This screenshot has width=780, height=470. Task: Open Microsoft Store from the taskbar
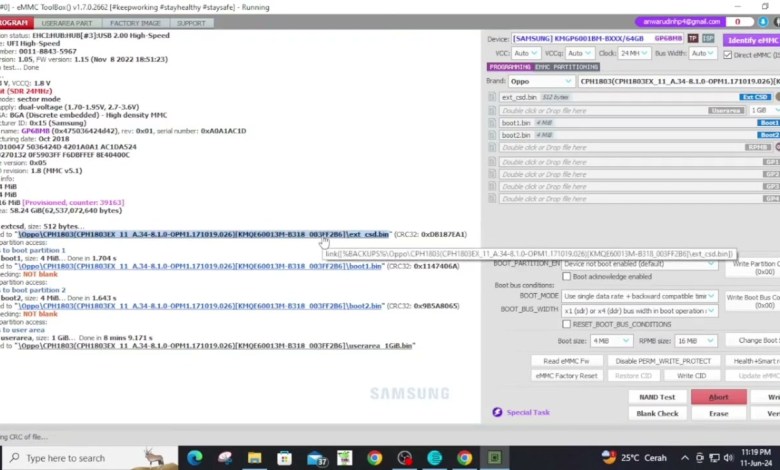tap(284, 458)
